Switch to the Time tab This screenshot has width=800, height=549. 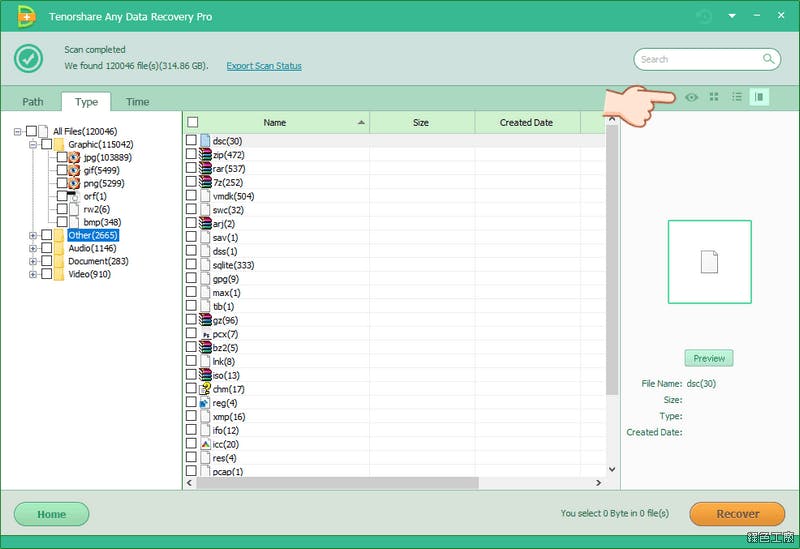point(138,102)
